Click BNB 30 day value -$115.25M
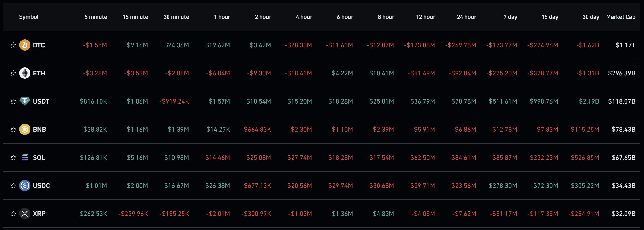 click(x=584, y=129)
